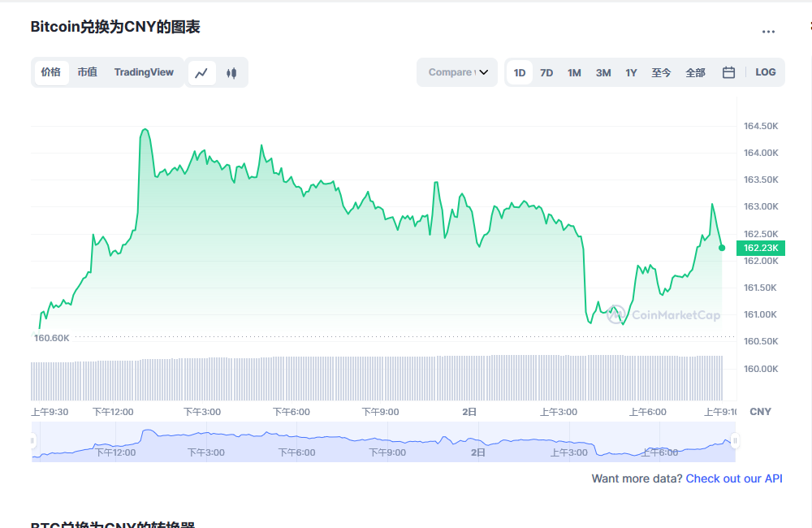
Task: Open the CNY currency selector
Action: (760, 412)
